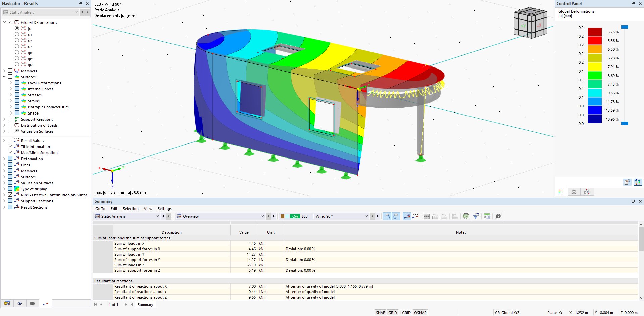Click the color scale edit options icon
644x316 pixels.
[x=627, y=182]
